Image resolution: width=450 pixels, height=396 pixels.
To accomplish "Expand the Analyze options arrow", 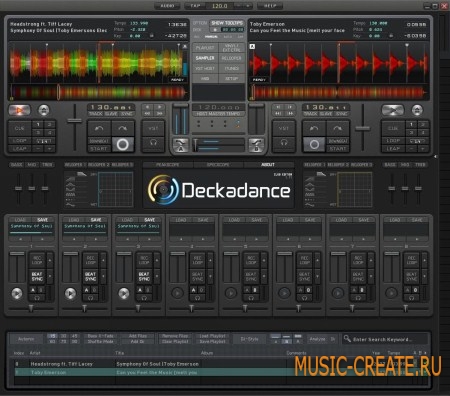I will (332, 339).
